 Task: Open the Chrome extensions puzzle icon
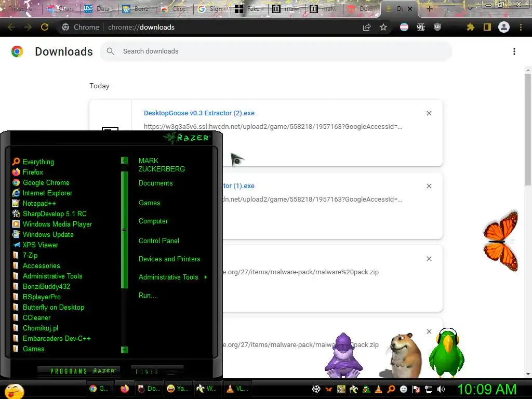coord(471,27)
